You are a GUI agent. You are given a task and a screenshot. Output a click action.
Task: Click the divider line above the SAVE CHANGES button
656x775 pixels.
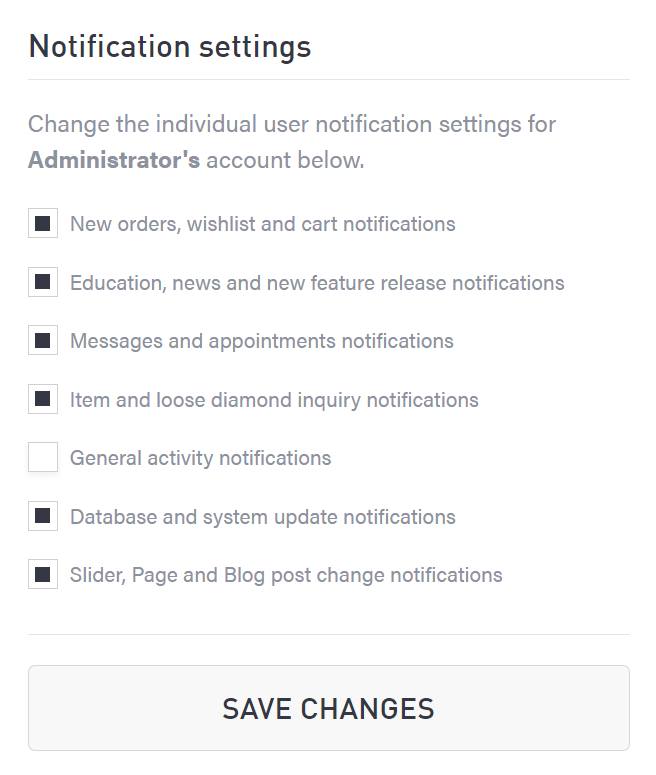click(x=329, y=634)
